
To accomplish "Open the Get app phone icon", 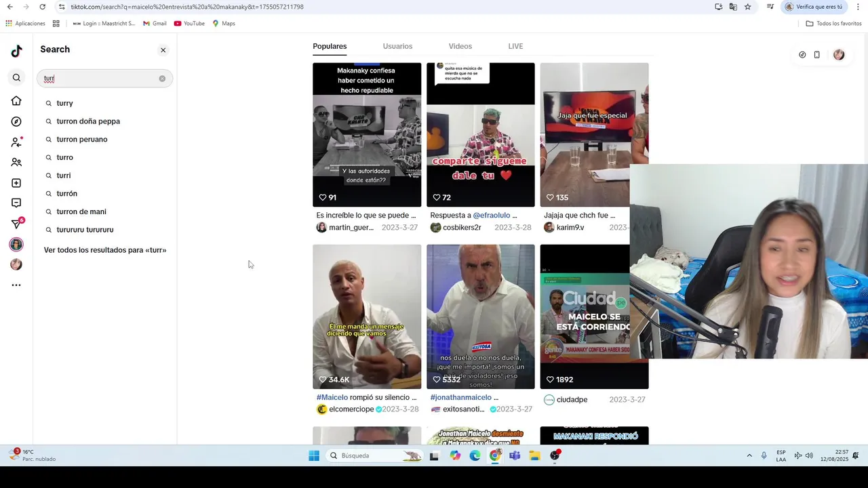I will pyautogui.click(x=817, y=55).
